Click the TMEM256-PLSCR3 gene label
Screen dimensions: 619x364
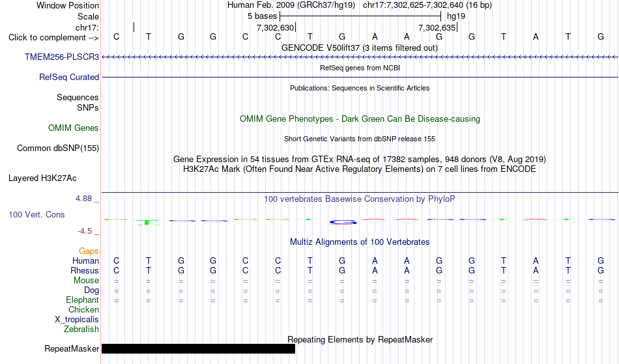tap(62, 57)
